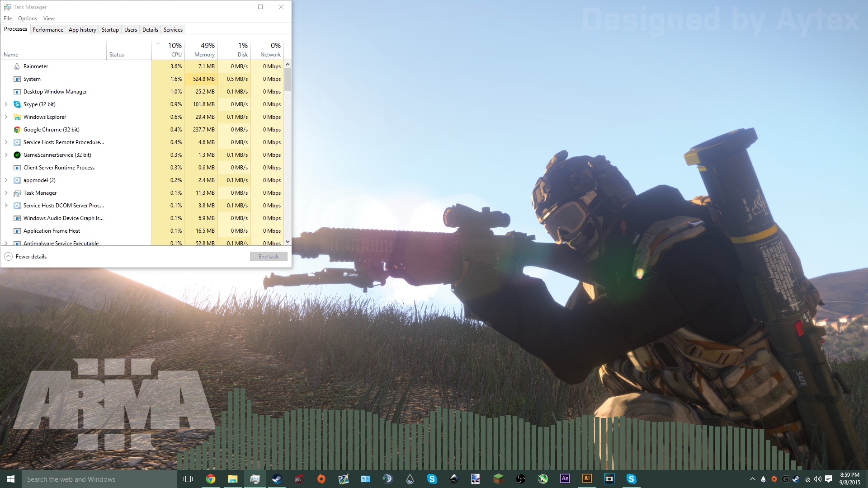Select the Application Frame Host process
868x488 pixels.
142,231
